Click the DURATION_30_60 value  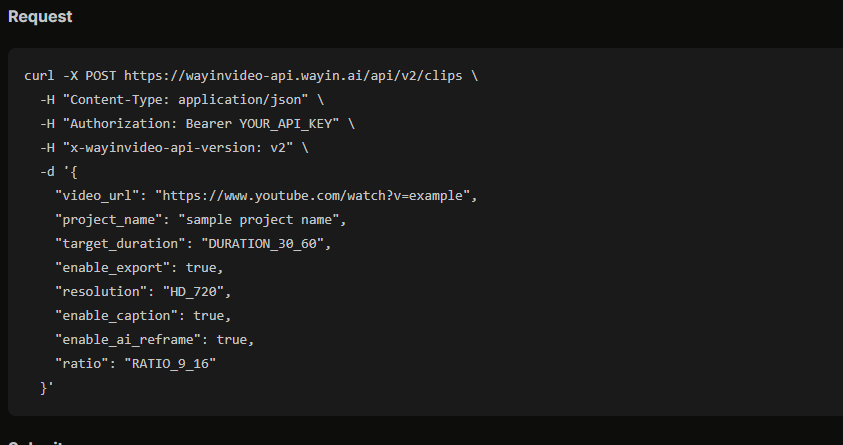click(x=262, y=244)
